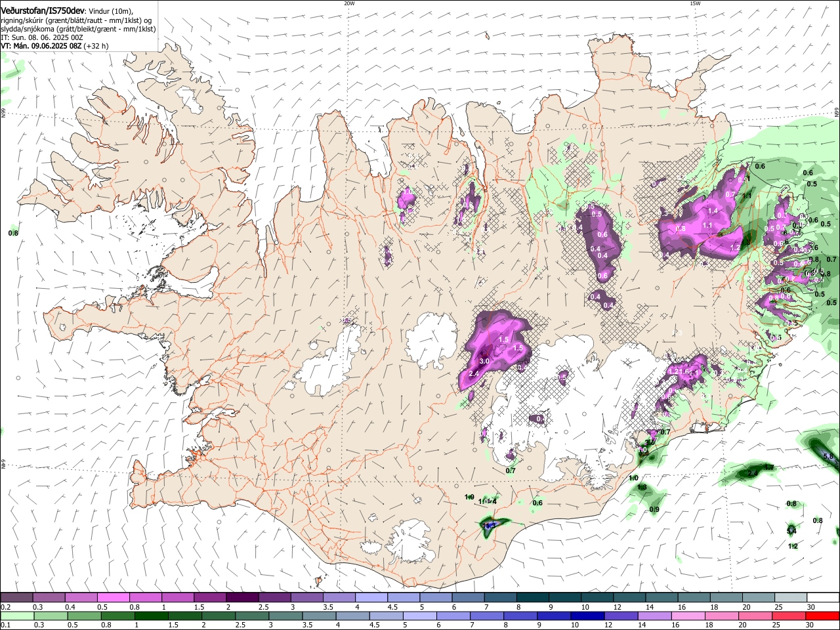Image resolution: width=840 pixels, height=630 pixels.
Task: Select bottom-row rain swatch starting at 0.3
Action: tap(49, 616)
